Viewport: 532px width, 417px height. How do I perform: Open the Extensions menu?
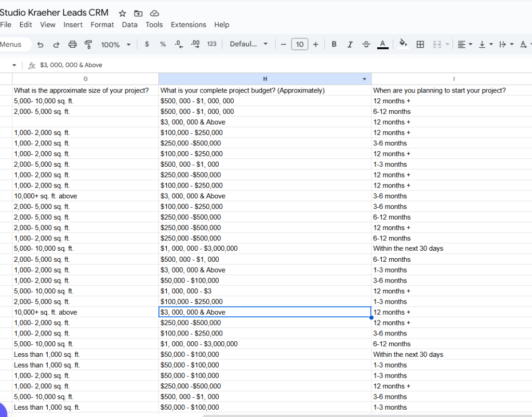click(188, 25)
